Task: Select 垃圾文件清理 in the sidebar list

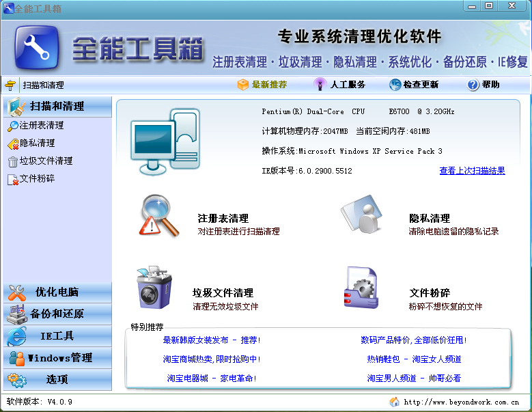Action: [x=46, y=161]
